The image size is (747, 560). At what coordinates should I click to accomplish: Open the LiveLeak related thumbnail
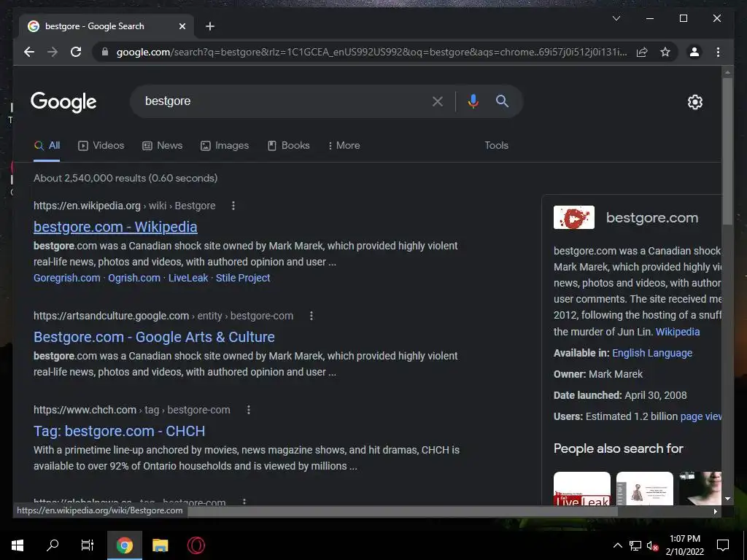click(x=581, y=489)
